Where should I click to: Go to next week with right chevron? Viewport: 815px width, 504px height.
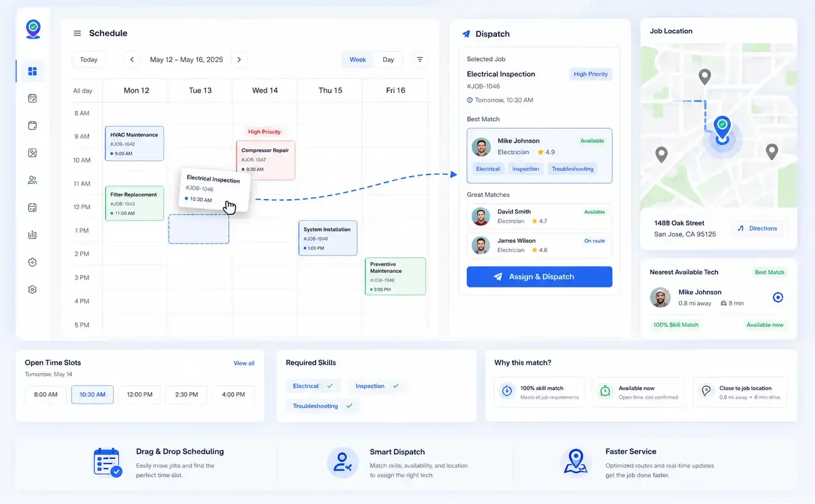tap(239, 60)
